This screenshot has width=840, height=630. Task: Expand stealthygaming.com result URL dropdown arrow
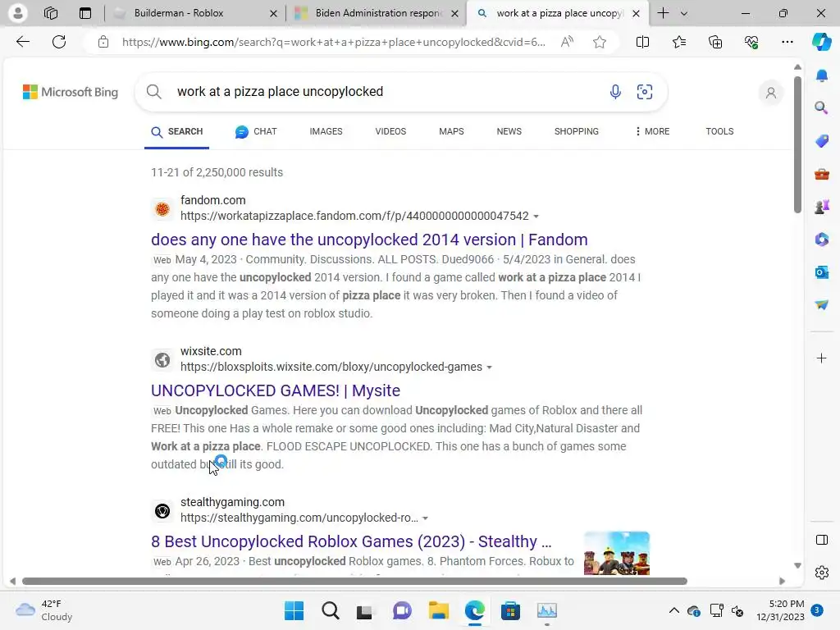426,518
